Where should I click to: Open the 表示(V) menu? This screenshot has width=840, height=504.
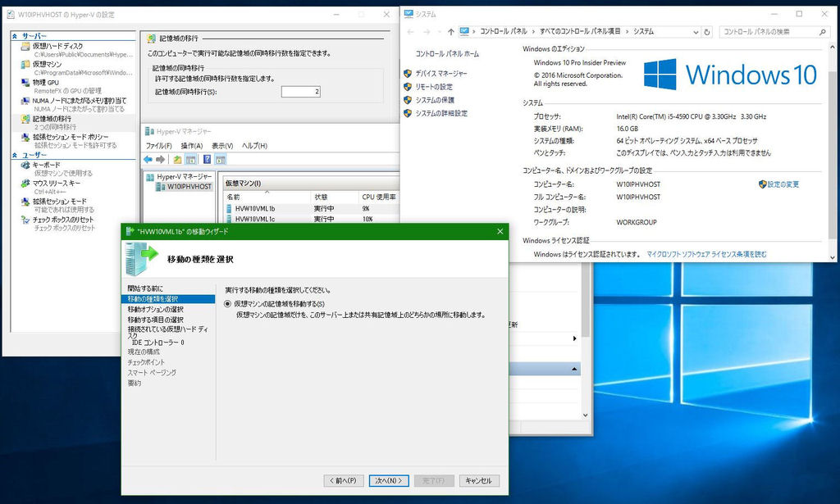(222, 146)
